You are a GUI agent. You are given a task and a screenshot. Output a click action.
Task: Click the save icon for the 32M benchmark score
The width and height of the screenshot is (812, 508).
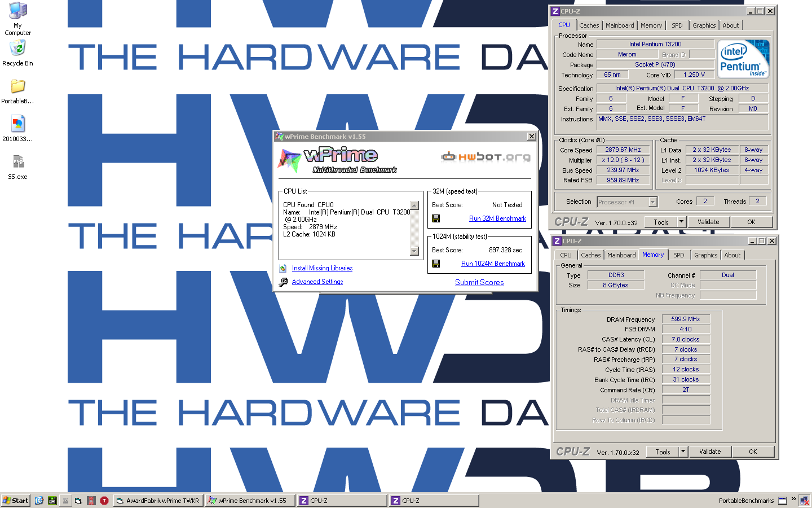tap(436, 218)
